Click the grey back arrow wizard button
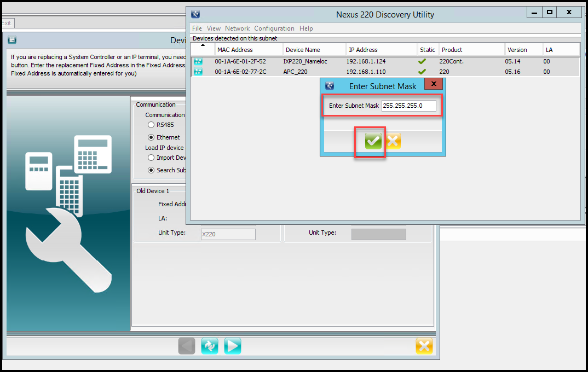This screenshot has width=588, height=372. (x=187, y=346)
